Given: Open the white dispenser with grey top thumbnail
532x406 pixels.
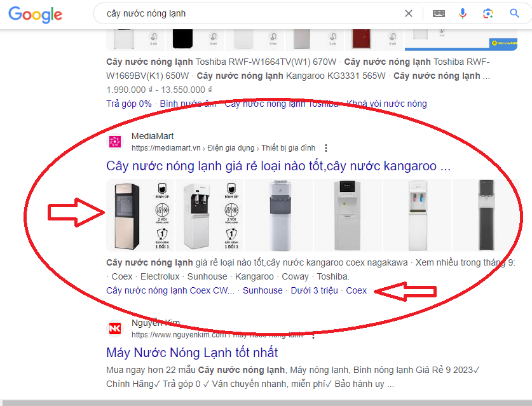Looking at the screenshot, I should (278, 215).
